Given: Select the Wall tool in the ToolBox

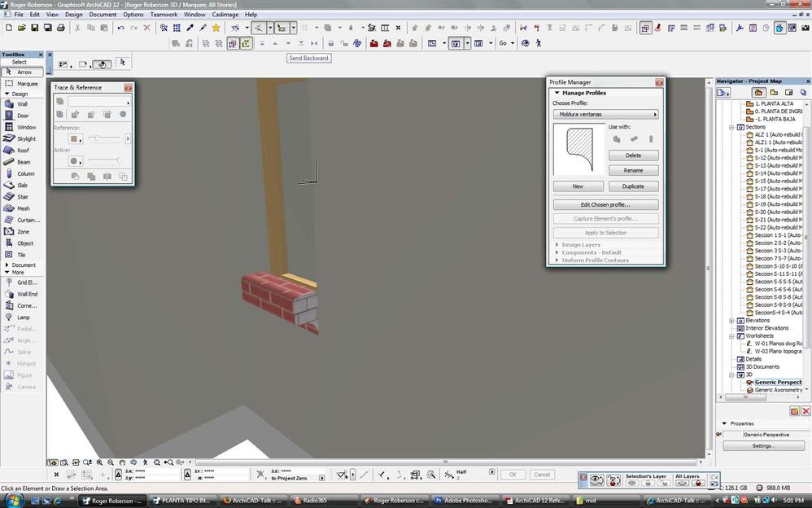Looking at the screenshot, I should tap(22, 104).
